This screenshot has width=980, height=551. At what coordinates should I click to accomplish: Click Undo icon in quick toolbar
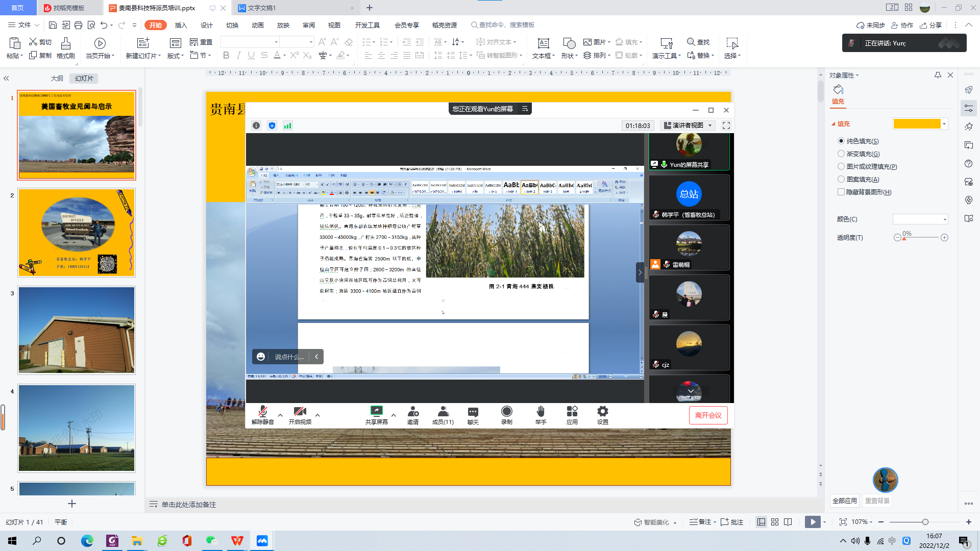(104, 25)
